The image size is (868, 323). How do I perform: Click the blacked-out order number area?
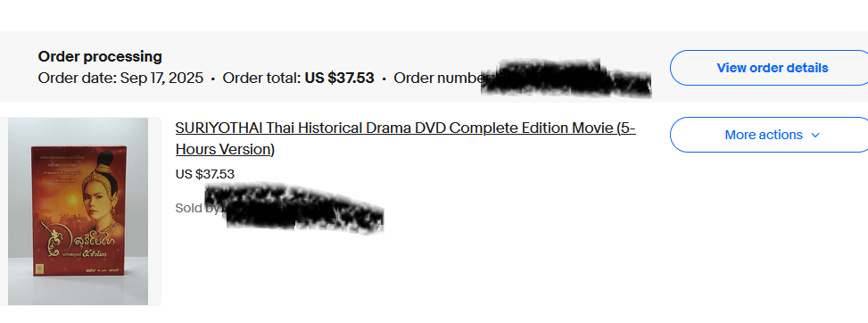click(566, 78)
